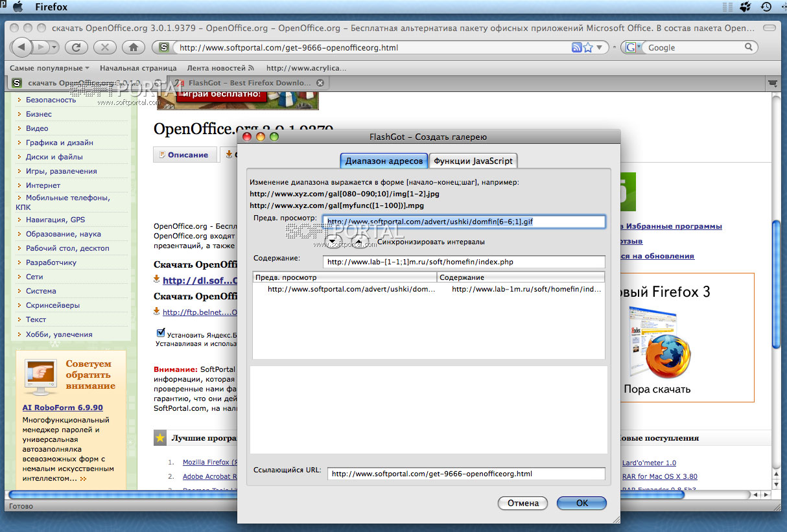This screenshot has width=787, height=532.
Task: Open the Самые популярные bookmarks dropdown
Action: point(50,68)
